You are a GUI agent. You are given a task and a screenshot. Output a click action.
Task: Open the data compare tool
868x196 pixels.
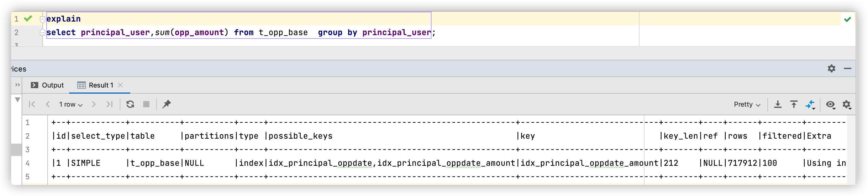[810, 104]
